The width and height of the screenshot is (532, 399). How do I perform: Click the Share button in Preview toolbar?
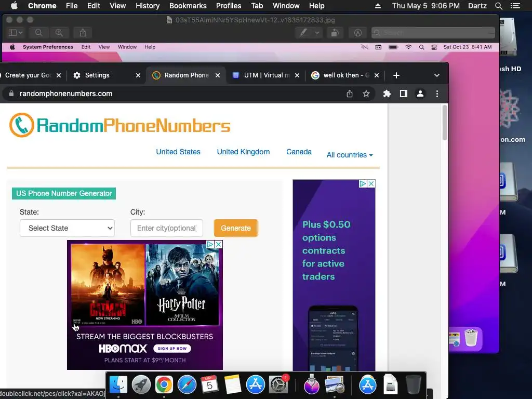(83, 33)
